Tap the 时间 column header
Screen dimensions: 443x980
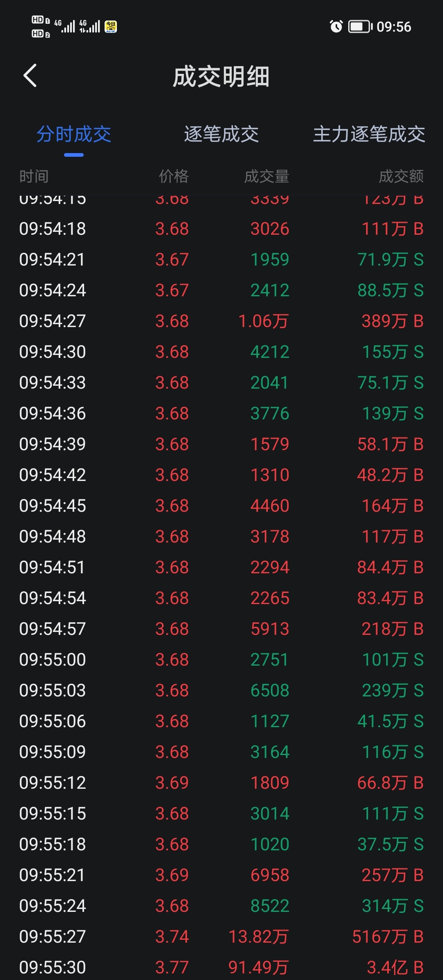pyautogui.click(x=34, y=176)
